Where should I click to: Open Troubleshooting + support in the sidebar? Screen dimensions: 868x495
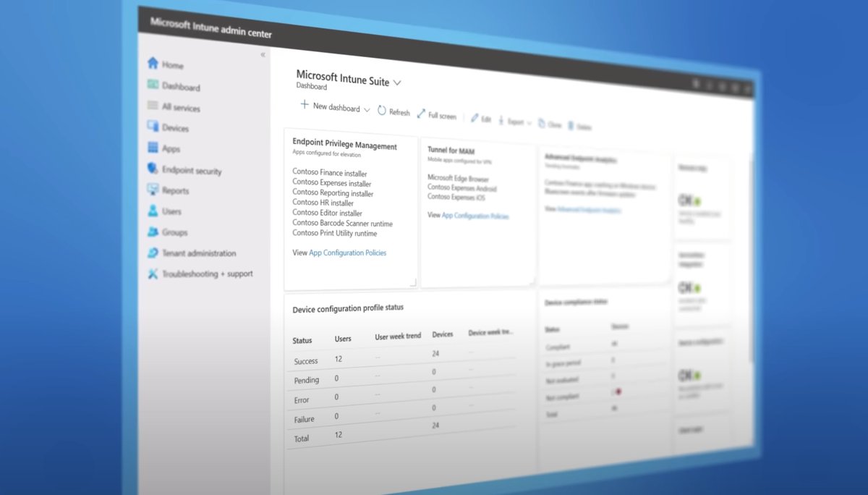pos(200,274)
